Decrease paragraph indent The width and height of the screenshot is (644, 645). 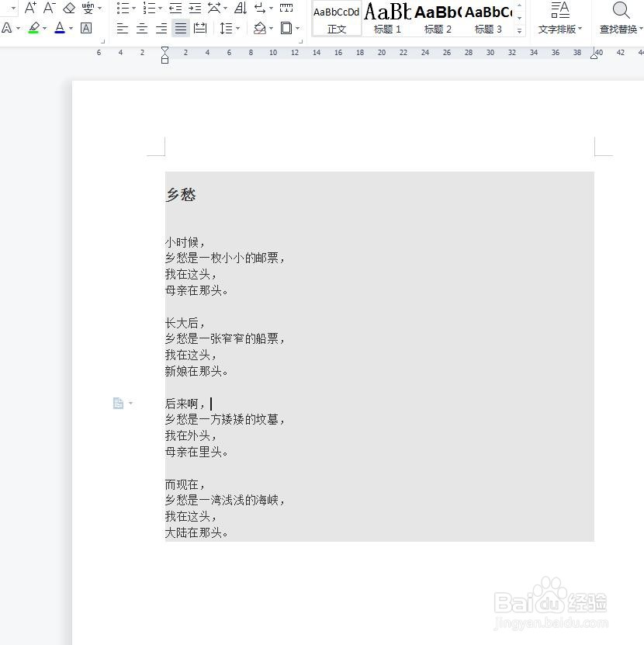click(175, 8)
